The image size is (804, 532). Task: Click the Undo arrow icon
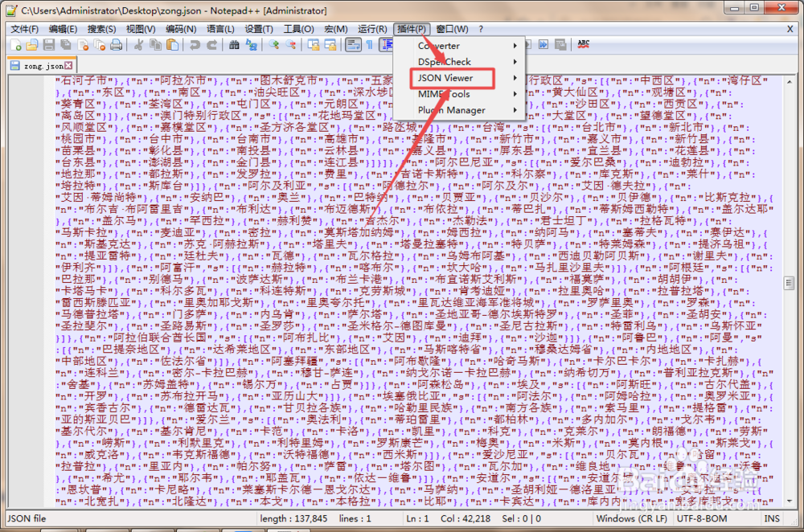pyautogui.click(x=195, y=45)
